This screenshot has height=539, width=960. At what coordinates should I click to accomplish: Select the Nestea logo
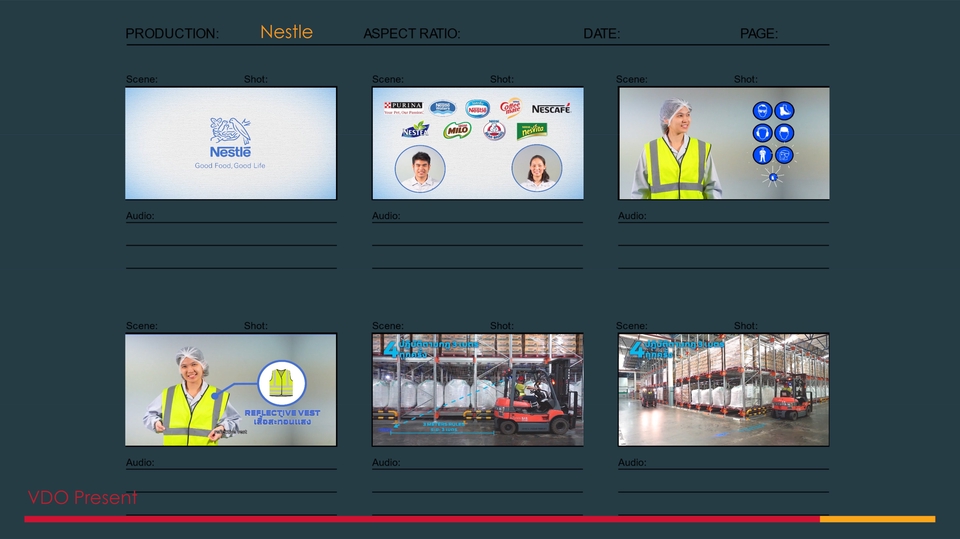coord(415,130)
